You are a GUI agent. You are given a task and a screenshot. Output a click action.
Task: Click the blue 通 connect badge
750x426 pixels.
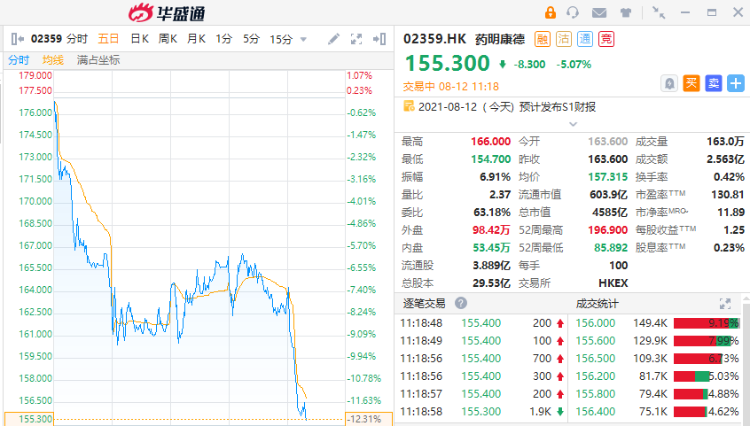pos(585,39)
